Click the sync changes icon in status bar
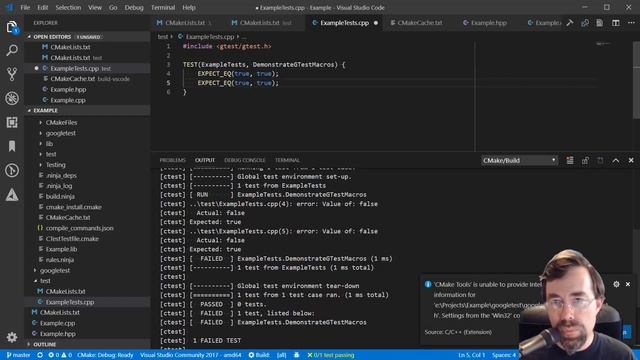This screenshot has width=640, height=360. click(40, 355)
